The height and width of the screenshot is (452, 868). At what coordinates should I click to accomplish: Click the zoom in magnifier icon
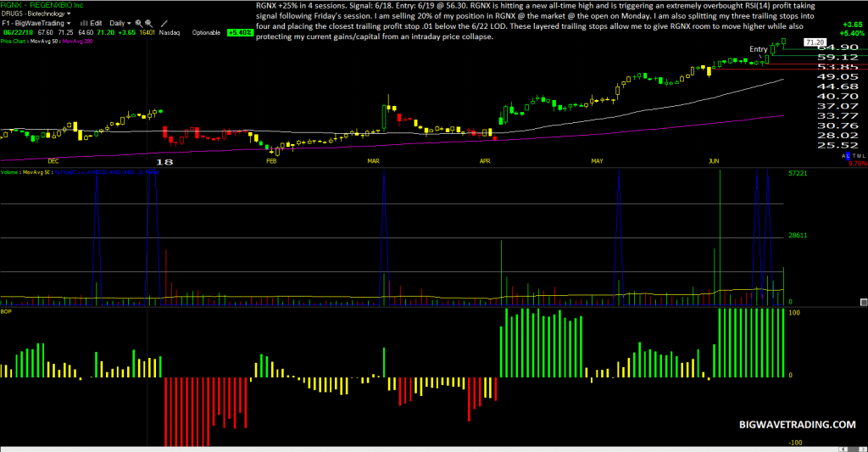[139, 24]
